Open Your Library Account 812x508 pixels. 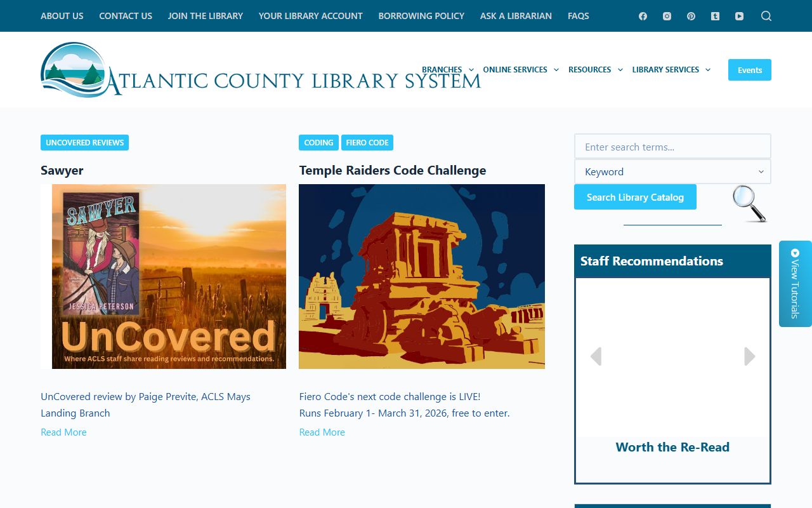pos(311,16)
